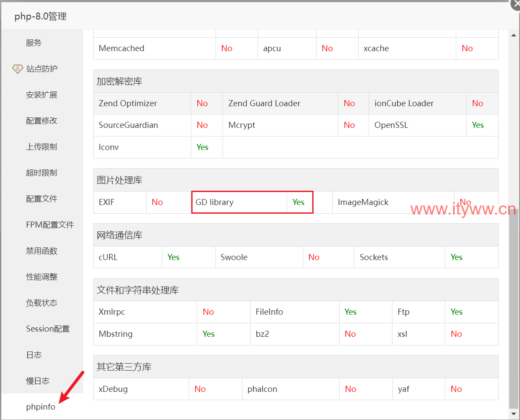
Task: Click the GD library cell
Action: pos(239,202)
